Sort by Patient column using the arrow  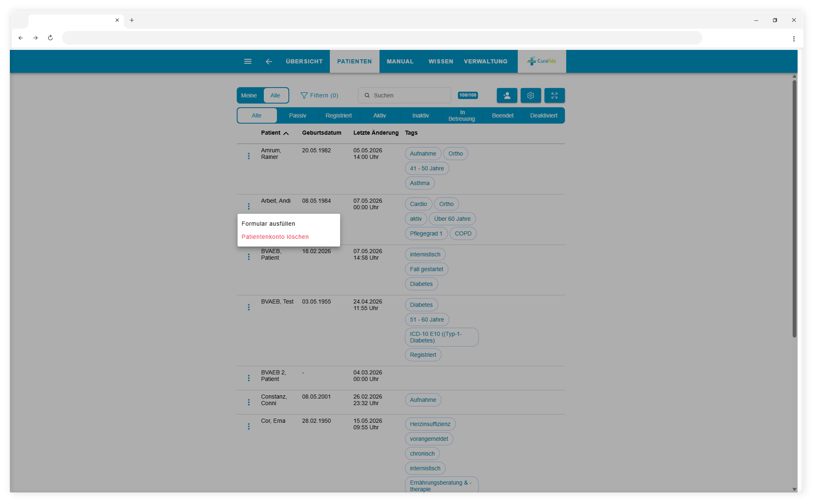pyautogui.click(x=286, y=133)
